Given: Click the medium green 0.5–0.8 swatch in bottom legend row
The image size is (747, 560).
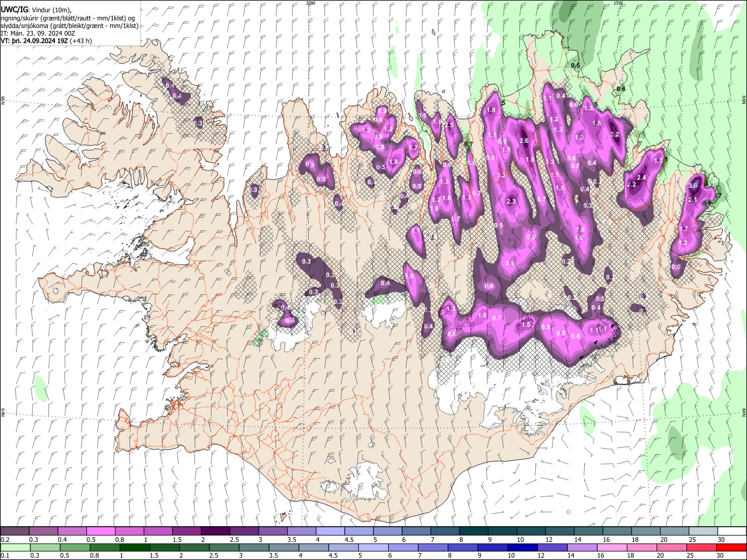Looking at the screenshot, I should pos(75,548).
